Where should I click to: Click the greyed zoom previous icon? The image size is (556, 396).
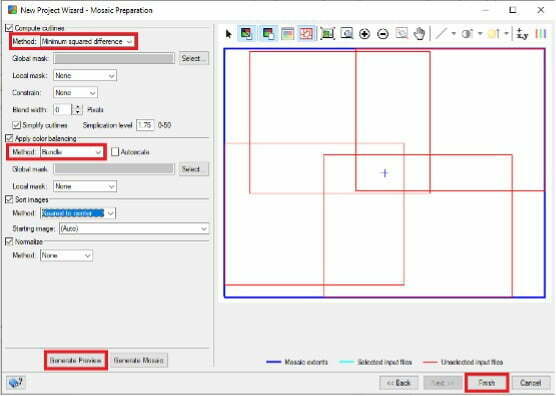tap(401, 34)
